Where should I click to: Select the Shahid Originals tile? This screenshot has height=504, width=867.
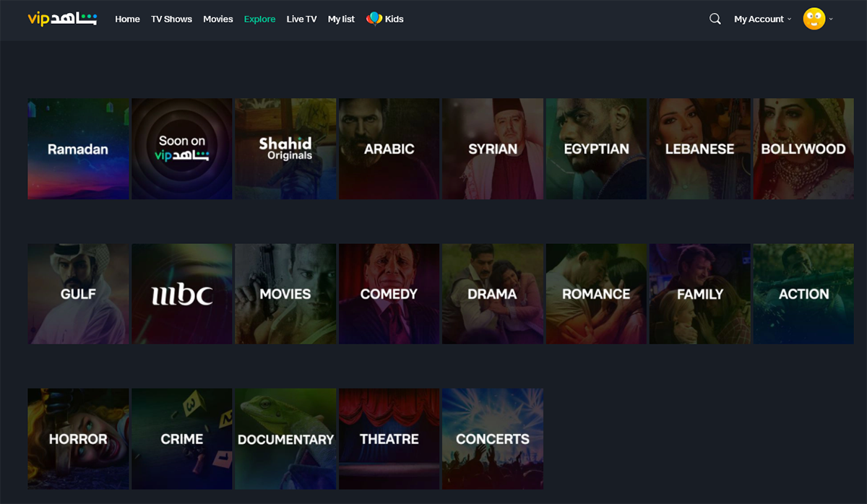click(x=285, y=149)
